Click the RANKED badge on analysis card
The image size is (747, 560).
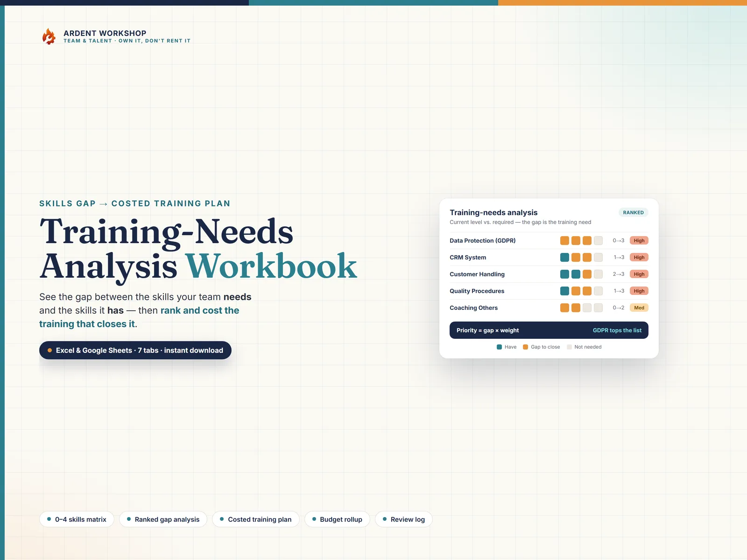[633, 212]
